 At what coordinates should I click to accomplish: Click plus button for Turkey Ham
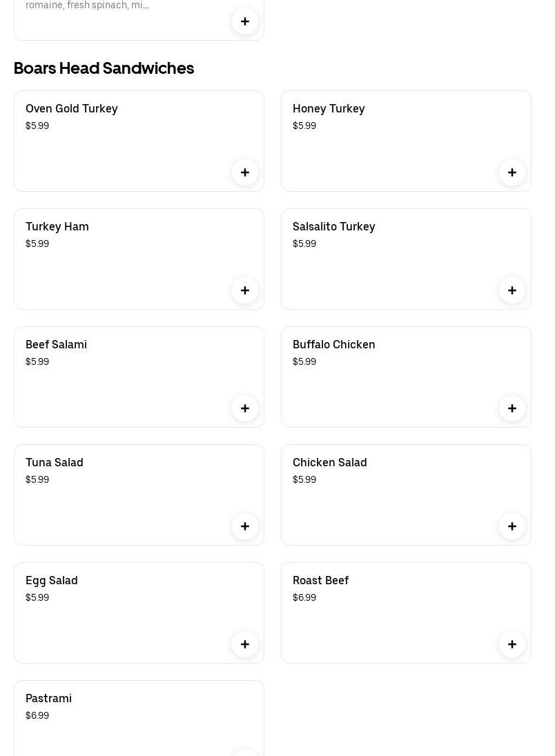(245, 290)
